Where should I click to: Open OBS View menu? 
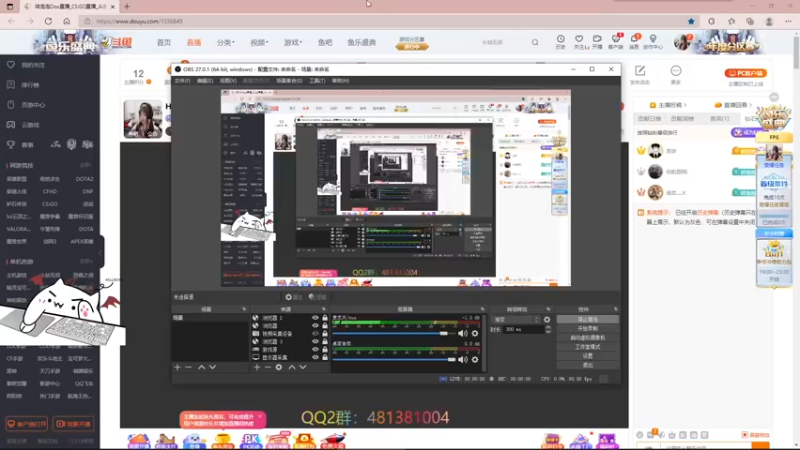pyautogui.click(x=228, y=81)
